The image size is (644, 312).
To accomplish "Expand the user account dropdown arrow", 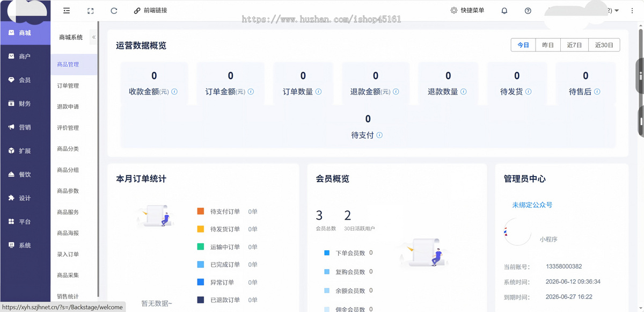I will click(617, 11).
